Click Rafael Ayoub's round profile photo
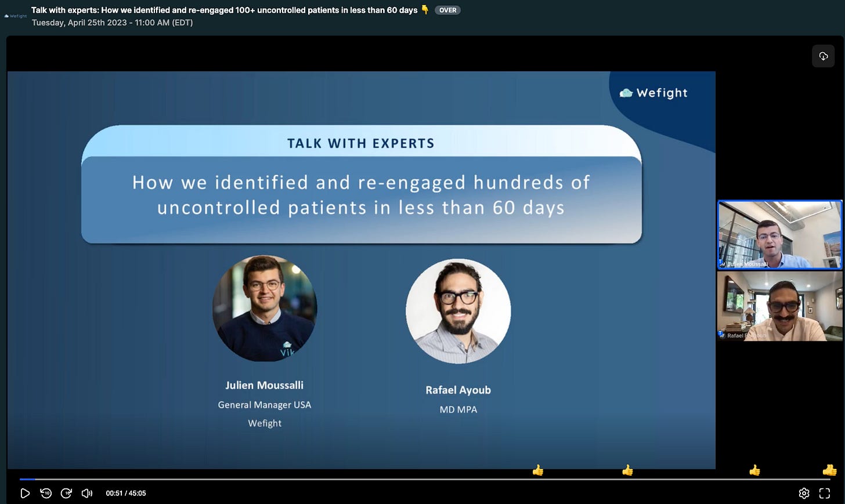Image resolution: width=845 pixels, height=504 pixels. [x=458, y=311]
